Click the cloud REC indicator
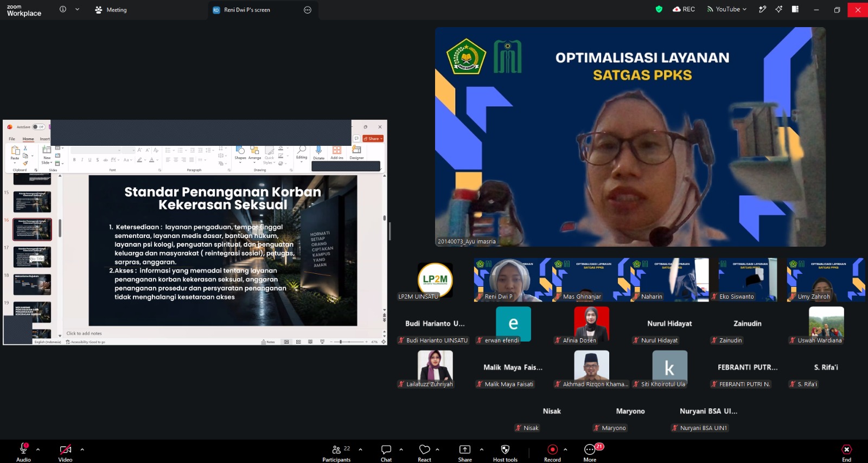868x463 pixels. pos(684,9)
